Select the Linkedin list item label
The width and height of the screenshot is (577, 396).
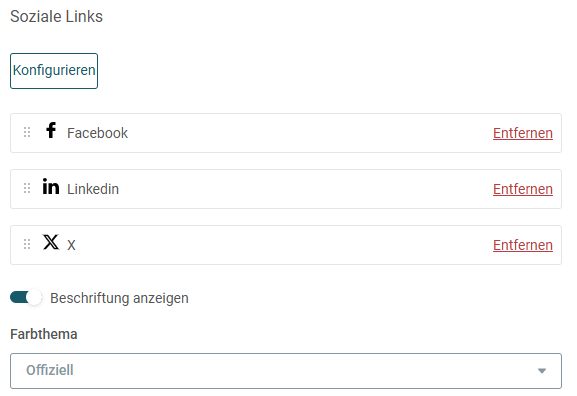pyautogui.click(x=93, y=189)
